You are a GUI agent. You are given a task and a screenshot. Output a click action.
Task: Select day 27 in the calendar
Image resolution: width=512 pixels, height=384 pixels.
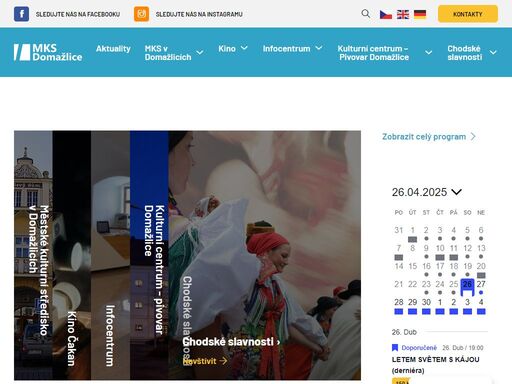point(481,284)
